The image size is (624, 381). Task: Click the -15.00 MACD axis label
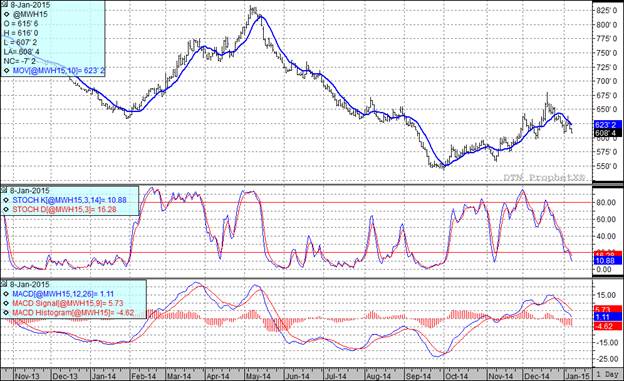[x=606, y=342]
